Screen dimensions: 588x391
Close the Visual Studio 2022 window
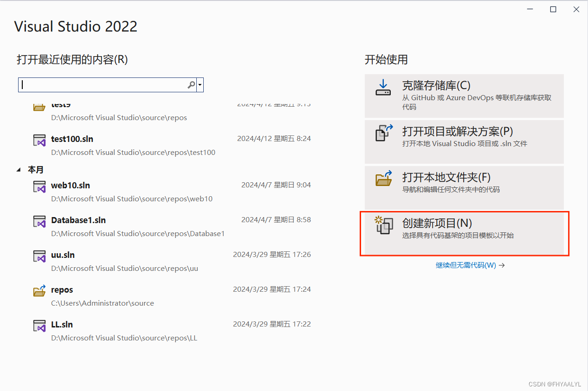pos(576,9)
